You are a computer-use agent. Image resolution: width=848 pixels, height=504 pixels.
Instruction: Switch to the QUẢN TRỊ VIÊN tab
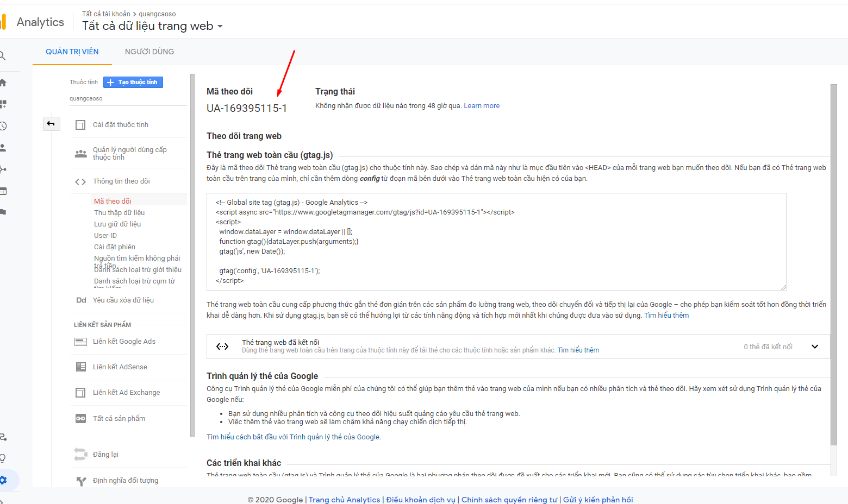tap(72, 52)
